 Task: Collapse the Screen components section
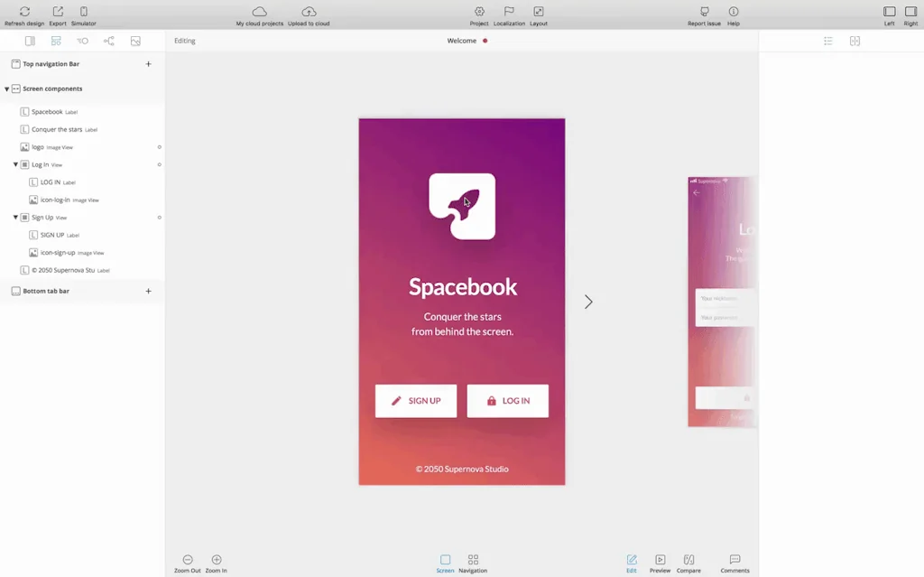pyautogui.click(x=7, y=89)
